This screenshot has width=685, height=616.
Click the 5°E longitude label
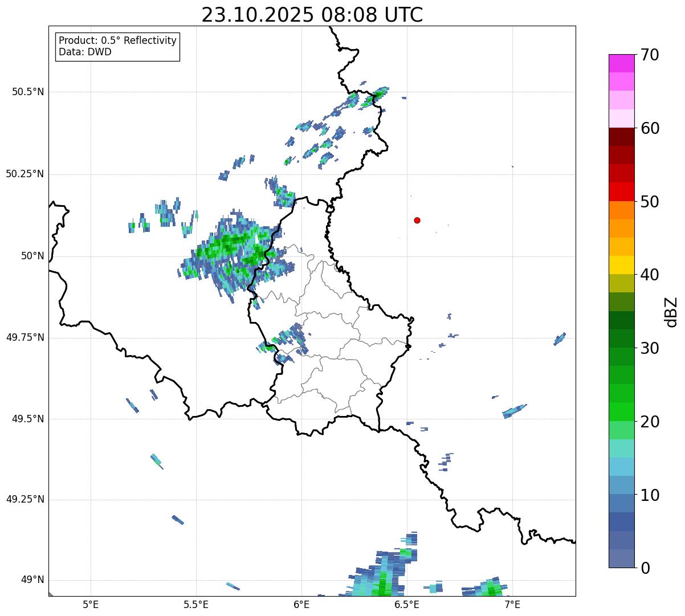[91, 605]
